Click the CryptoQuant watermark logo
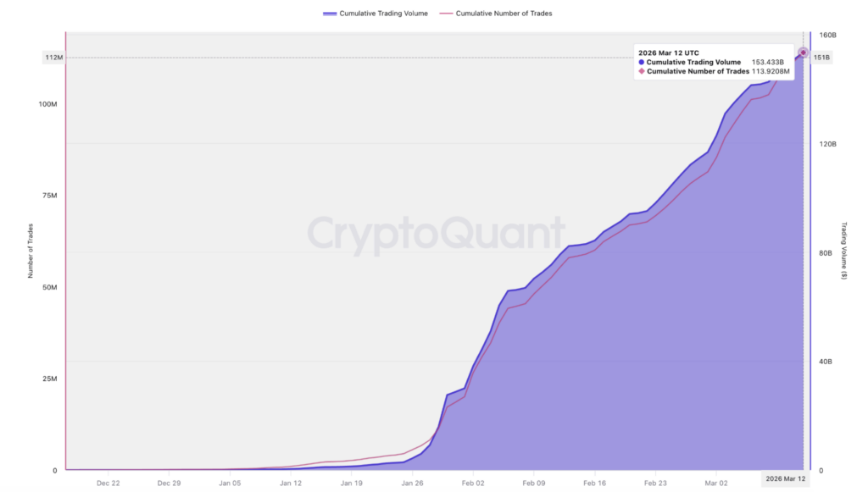Image resolution: width=868 pixels, height=492 pixels. (435, 233)
